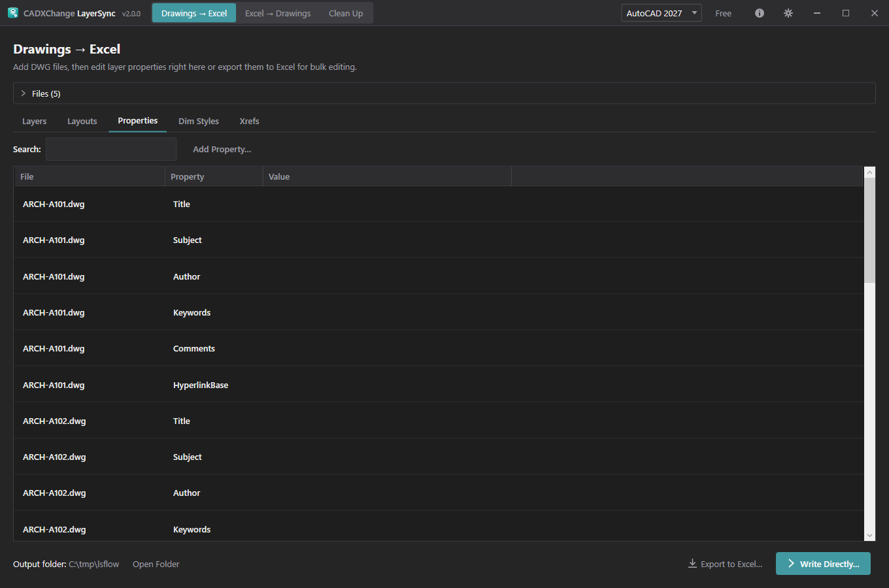Click the v2.0.0 version label
Image resolution: width=889 pixels, height=588 pixels.
[x=131, y=14]
